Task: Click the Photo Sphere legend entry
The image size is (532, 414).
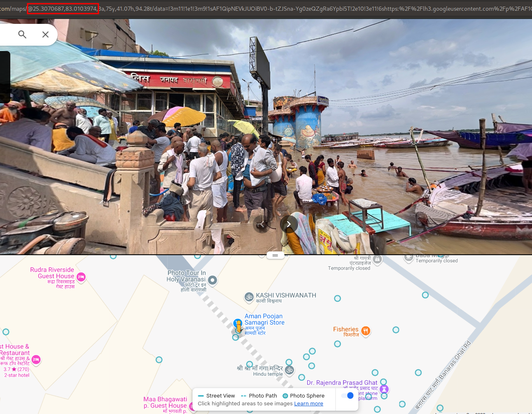Action: tap(303, 395)
